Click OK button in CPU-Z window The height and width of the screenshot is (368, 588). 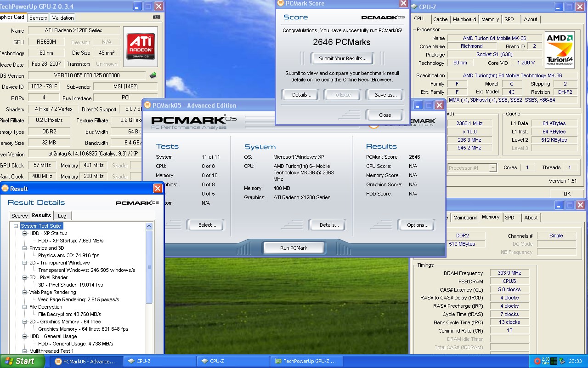click(567, 194)
